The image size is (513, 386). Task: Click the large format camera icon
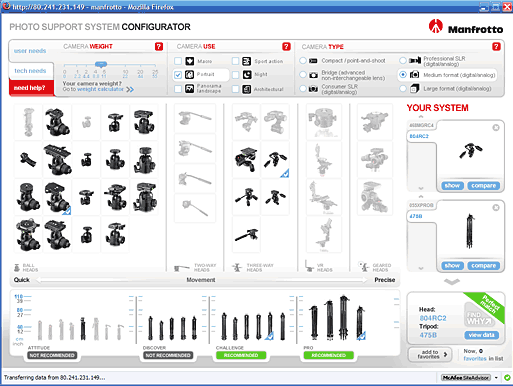tap(414, 89)
